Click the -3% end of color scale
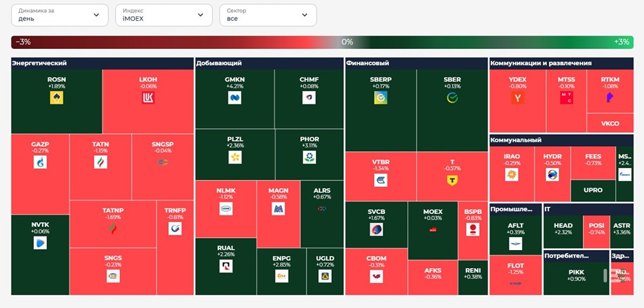 click(x=23, y=42)
